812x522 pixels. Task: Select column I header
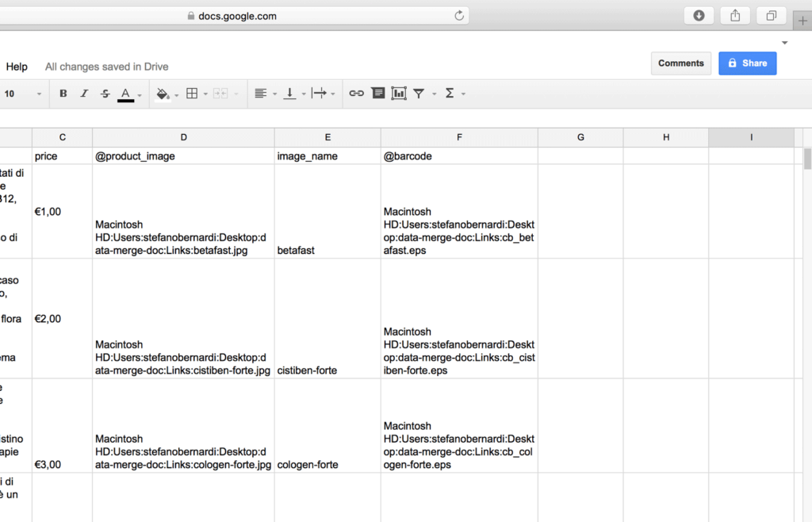pyautogui.click(x=752, y=137)
